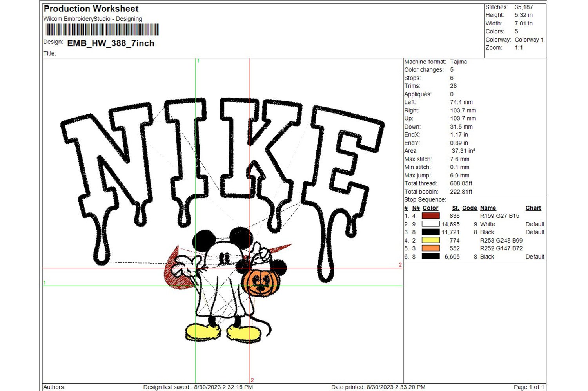Pick the black swatch beside 11,721 stitches
This screenshot has width=588, height=391.
click(431, 232)
